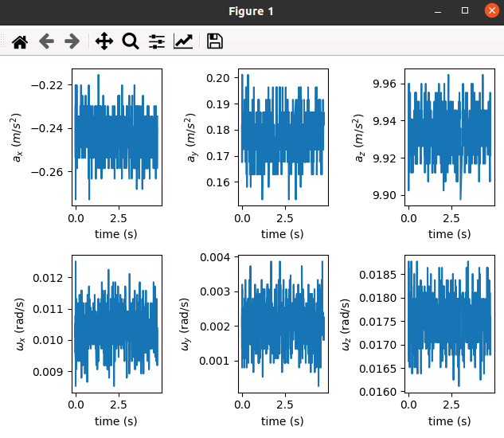Save the figure with the floppy icon

(x=215, y=41)
